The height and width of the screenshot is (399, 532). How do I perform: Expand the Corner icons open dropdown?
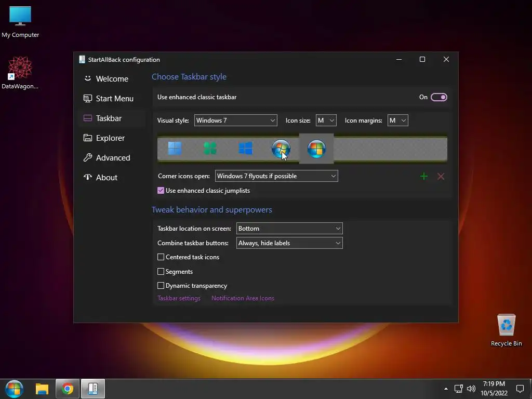(x=276, y=176)
